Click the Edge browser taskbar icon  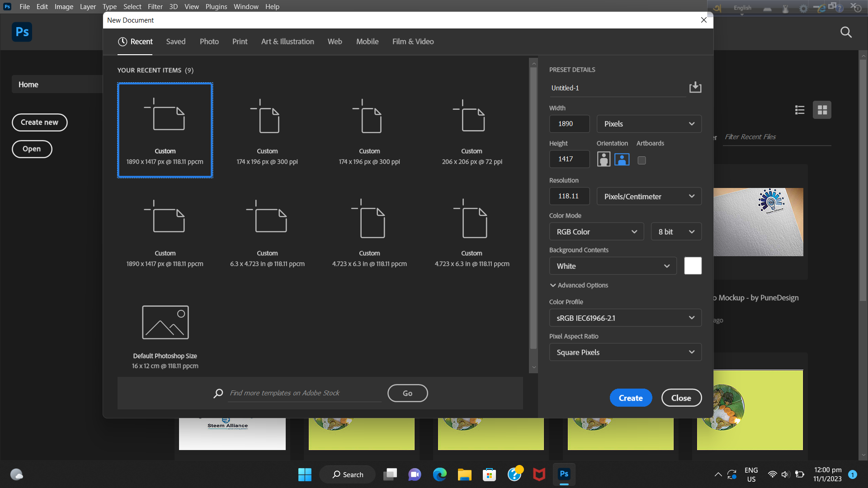point(439,474)
